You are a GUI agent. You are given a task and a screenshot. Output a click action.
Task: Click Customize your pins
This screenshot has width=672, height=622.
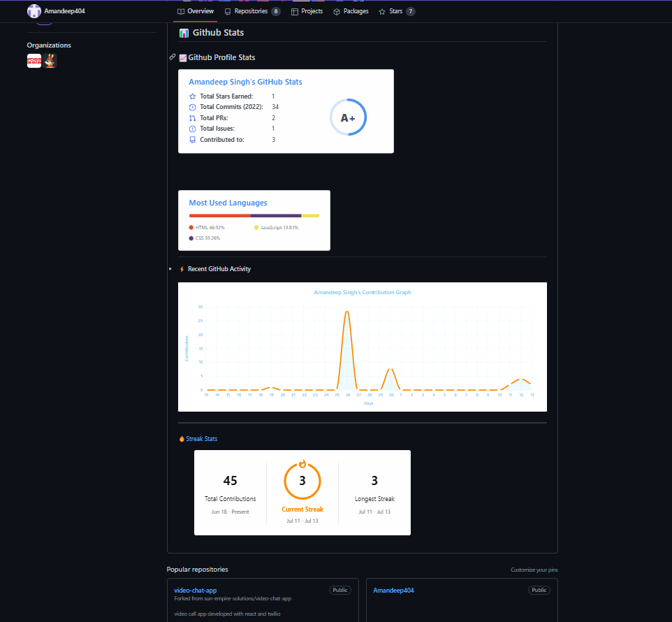[x=534, y=570]
